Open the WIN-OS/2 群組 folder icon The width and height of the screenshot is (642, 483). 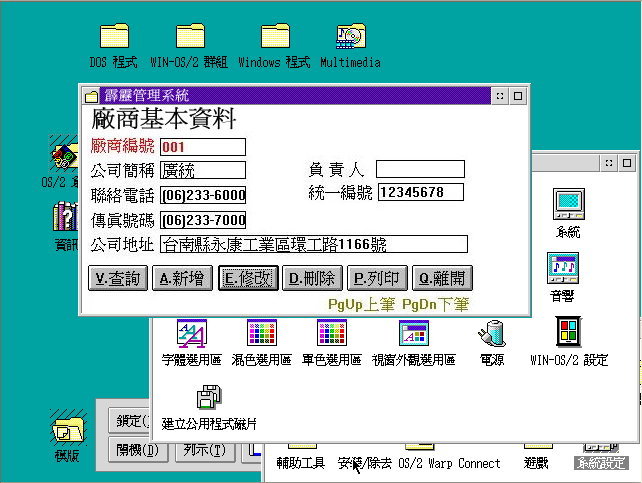(190, 36)
